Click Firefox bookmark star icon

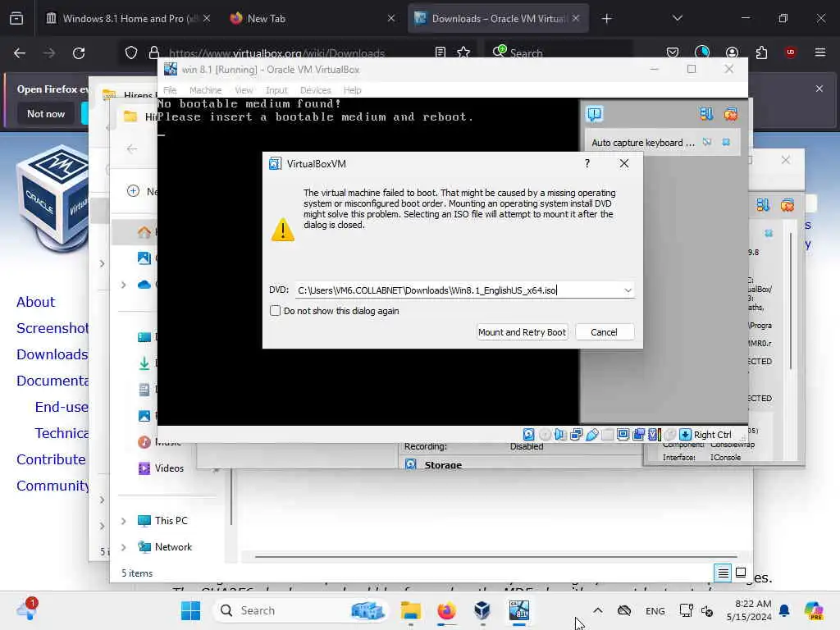tap(463, 52)
